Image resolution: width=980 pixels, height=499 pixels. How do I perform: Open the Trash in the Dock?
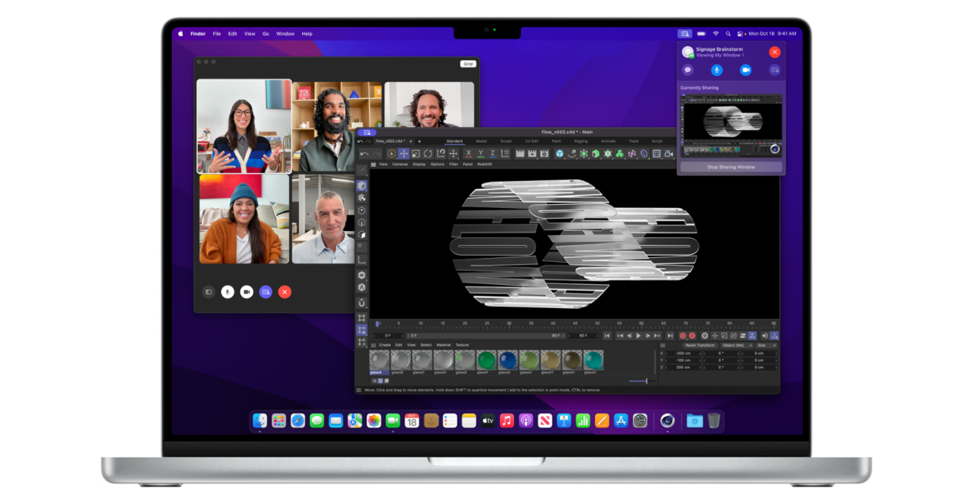714,420
